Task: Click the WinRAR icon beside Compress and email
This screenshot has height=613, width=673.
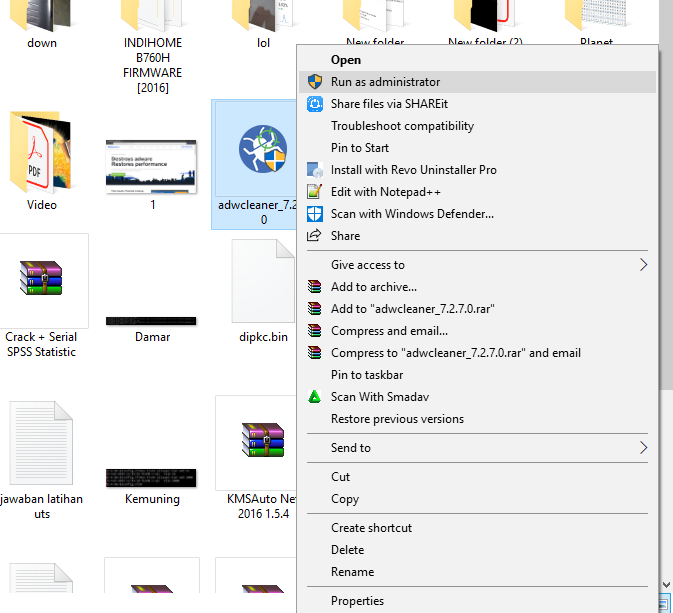Action: click(315, 331)
